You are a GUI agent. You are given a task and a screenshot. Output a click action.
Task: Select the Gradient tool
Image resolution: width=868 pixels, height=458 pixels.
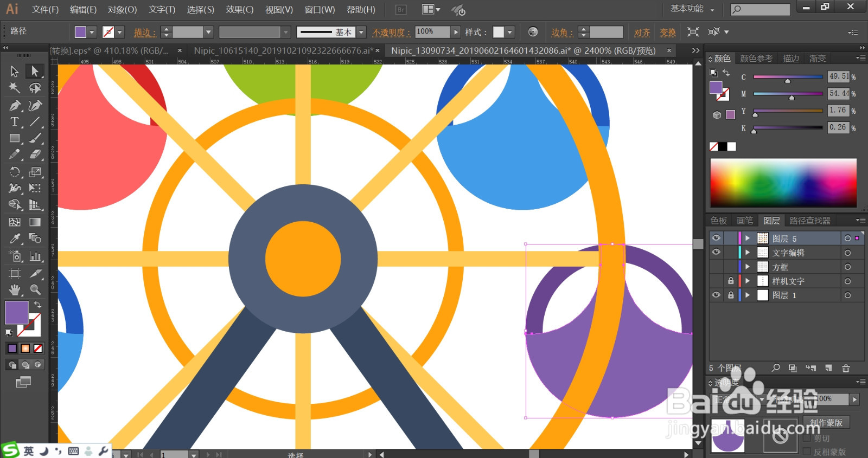pyautogui.click(x=35, y=222)
